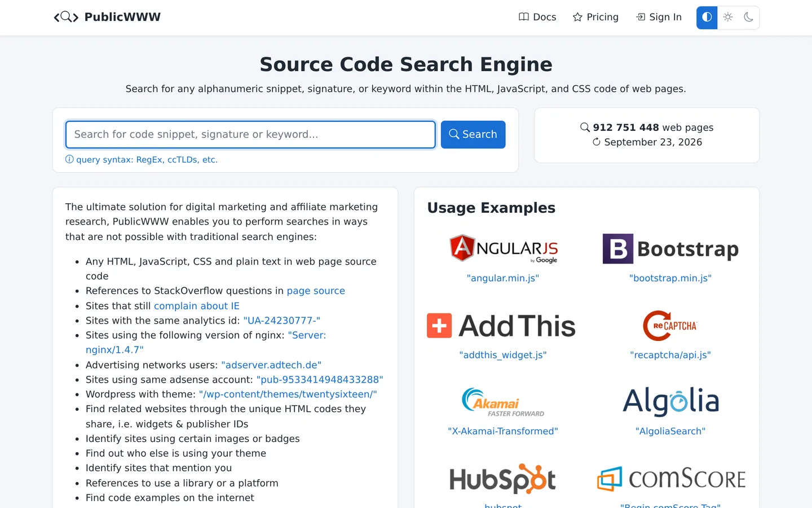Viewport: 812px width, 508px height.
Task: Search for "angular.min.js" example
Action: click(x=503, y=278)
